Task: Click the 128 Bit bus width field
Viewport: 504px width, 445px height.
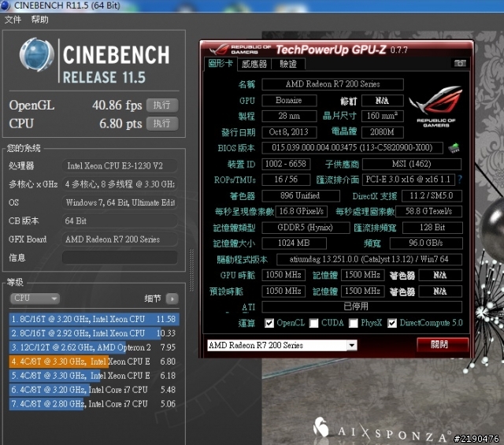Action: coord(432,228)
